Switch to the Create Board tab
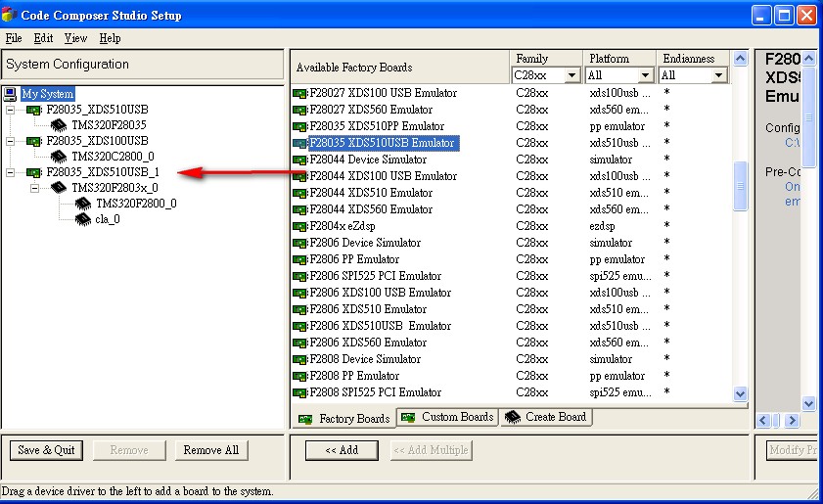 tap(546, 417)
